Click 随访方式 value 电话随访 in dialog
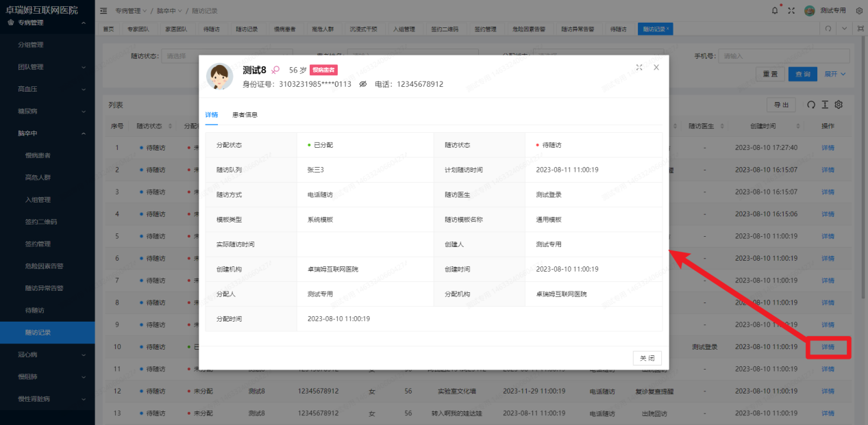868x425 pixels. coord(320,194)
